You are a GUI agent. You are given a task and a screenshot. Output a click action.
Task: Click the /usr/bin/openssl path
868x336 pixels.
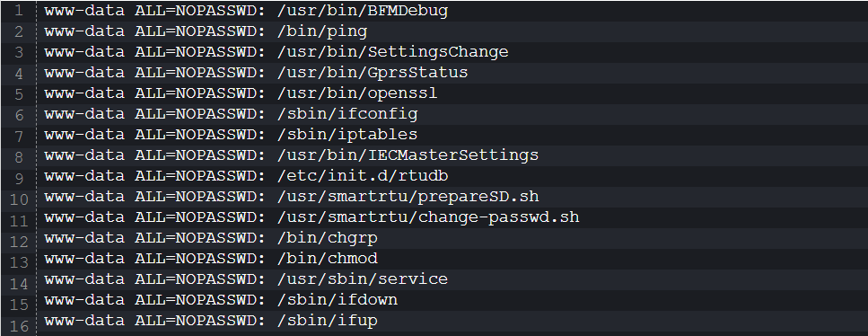(x=357, y=93)
